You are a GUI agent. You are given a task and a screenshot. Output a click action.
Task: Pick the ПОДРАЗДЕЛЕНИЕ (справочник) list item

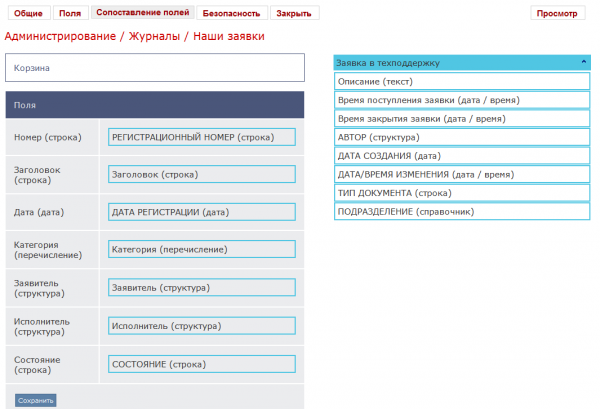(461, 211)
